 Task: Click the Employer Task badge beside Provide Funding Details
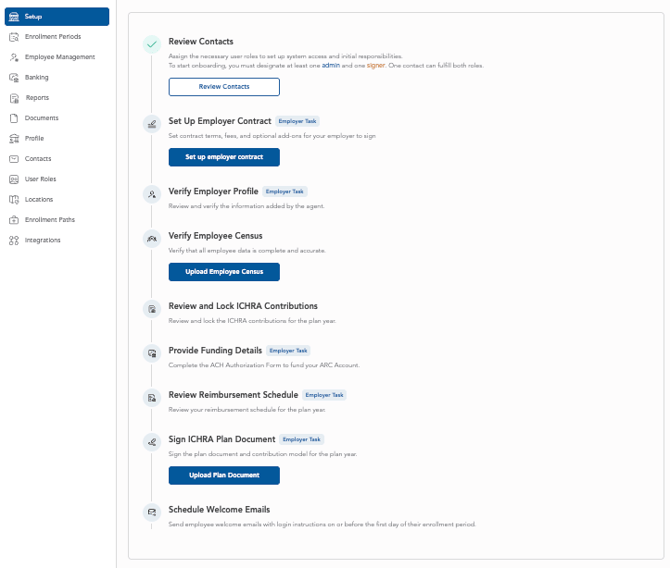(x=289, y=351)
